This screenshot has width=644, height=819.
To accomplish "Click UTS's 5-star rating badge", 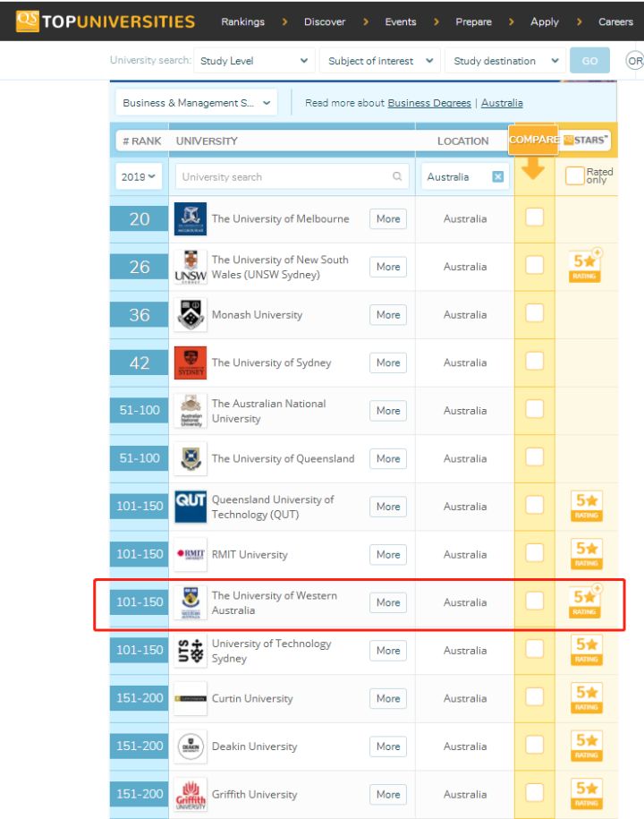I will click(x=587, y=651).
